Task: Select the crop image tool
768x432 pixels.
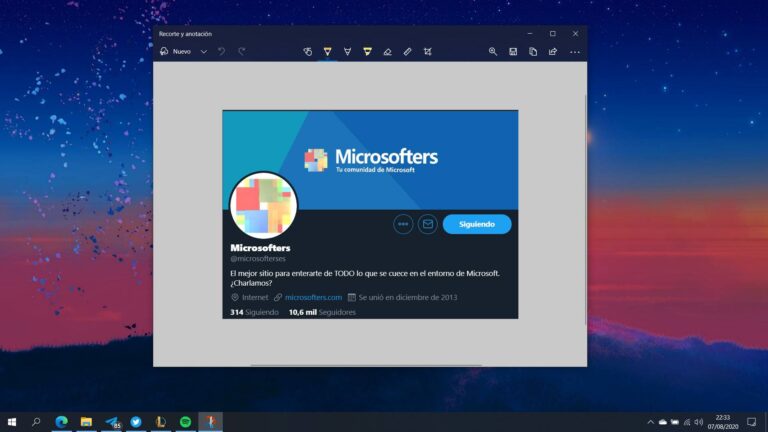Action: [x=428, y=51]
